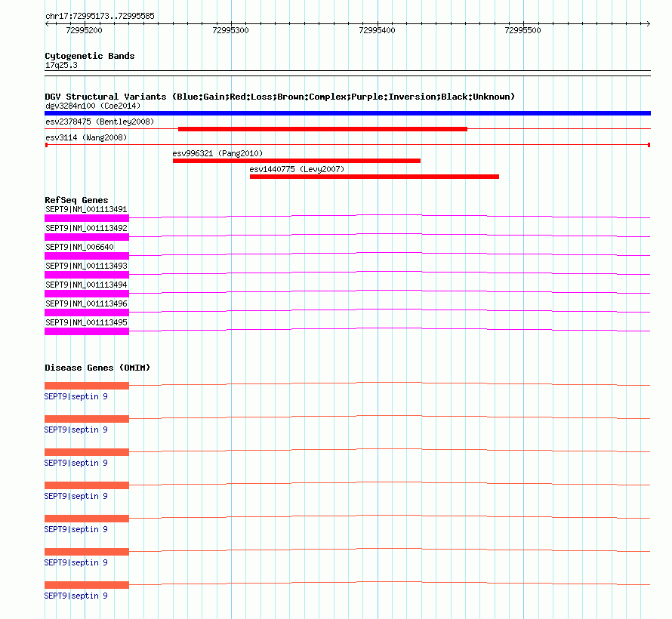This screenshot has height=619, width=672.
Task: Click the right arrowhead of the ruler
Action: click(648, 24)
